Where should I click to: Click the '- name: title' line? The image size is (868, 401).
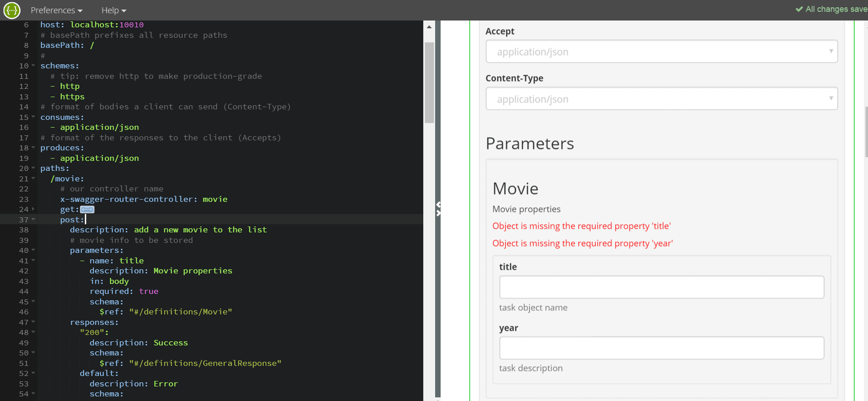click(112, 261)
